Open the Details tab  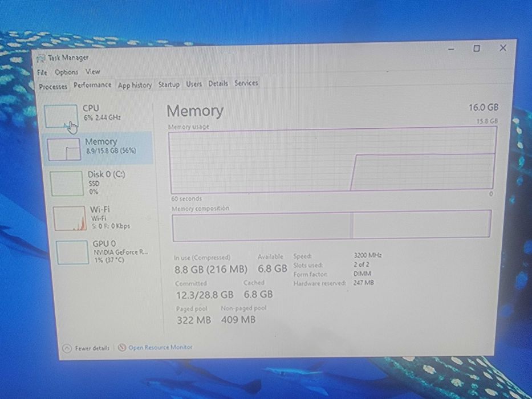[218, 83]
